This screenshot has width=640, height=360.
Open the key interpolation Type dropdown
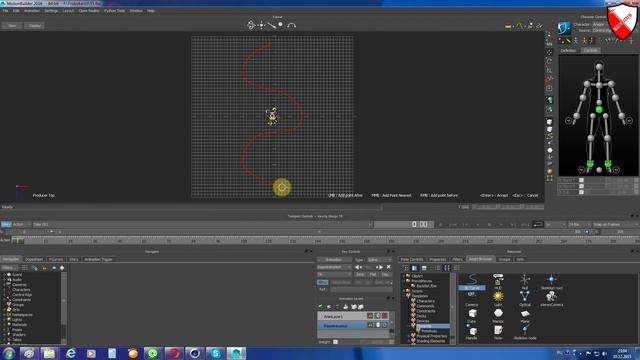[x=379, y=260]
